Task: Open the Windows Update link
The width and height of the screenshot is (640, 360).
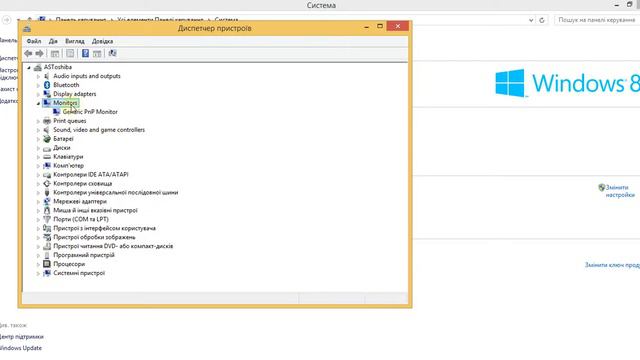Action: 21,348
